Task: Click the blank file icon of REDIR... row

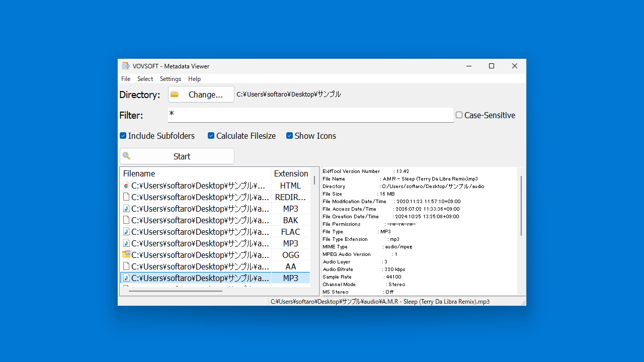Action: tap(126, 197)
